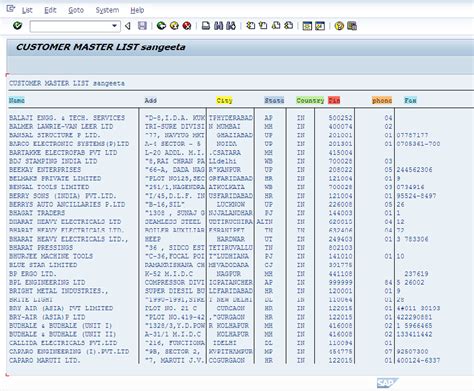
Task: Click the Find binoculars icon
Action: tap(218, 26)
